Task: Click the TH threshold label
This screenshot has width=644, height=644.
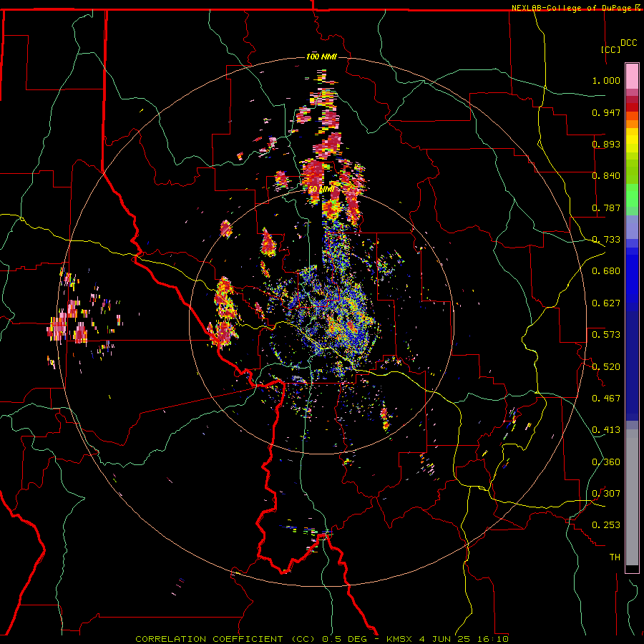Action: 615,557
